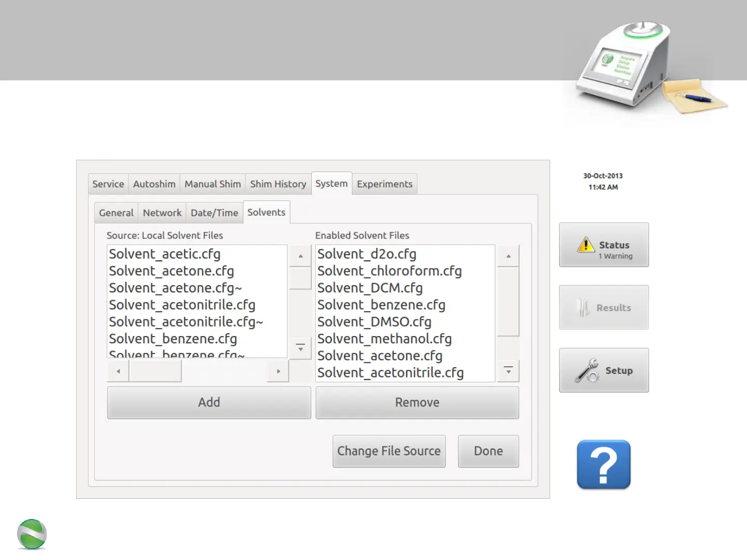Click down arrow of enabled solvent list scrollbar
Screen dimensions: 747x560
pos(508,371)
